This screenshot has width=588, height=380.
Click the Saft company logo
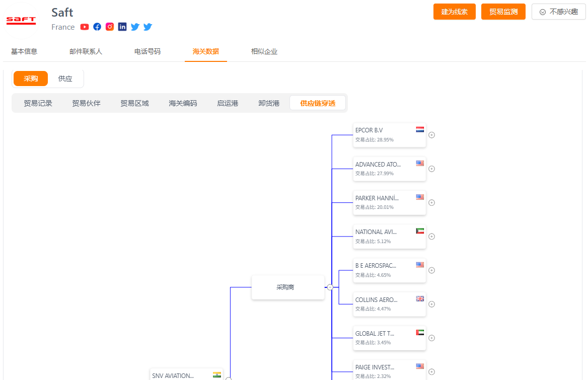21,21
